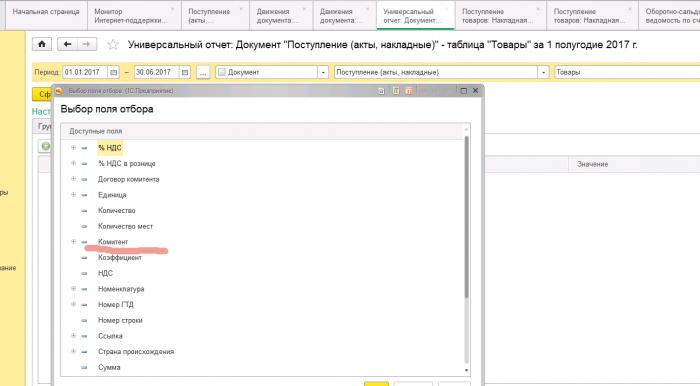Image resolution: width=700 pixels, height=386 pixels.
Task: Click the Товары table field
Action: (x=627, y=72)
